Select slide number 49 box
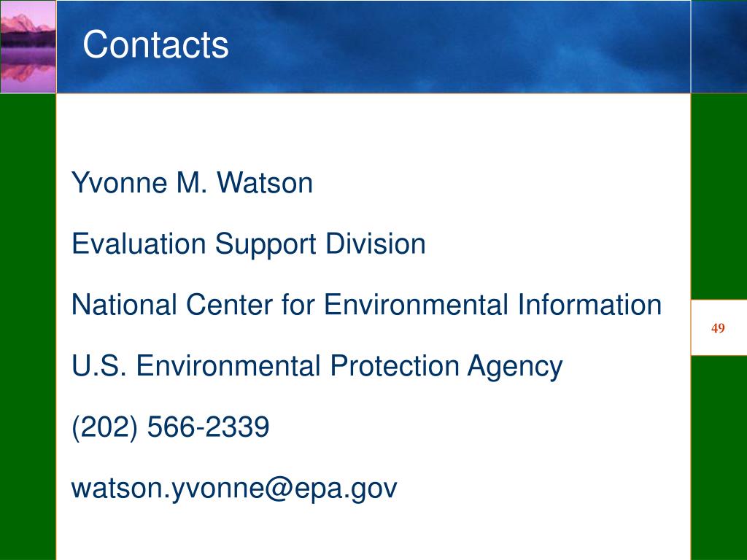This screenshot has height=560, width=747. coord(719,327)
